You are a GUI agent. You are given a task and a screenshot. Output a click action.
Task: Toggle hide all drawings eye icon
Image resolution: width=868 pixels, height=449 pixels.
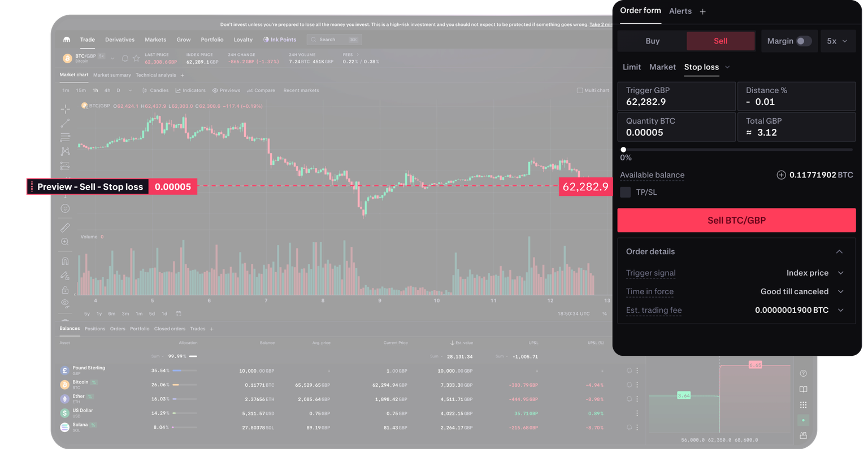coord(65,303)
